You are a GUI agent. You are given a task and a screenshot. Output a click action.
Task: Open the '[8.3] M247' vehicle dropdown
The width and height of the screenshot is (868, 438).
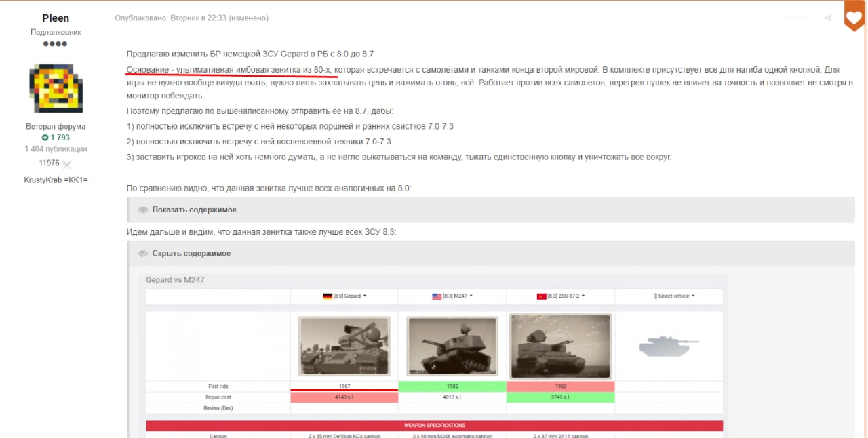point(452,296)
